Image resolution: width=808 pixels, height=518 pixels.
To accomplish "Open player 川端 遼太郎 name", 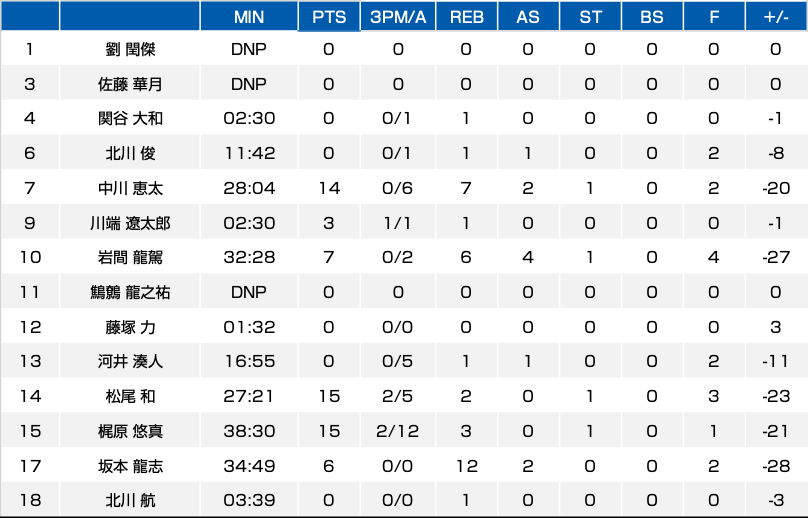I will click(130, 223).
